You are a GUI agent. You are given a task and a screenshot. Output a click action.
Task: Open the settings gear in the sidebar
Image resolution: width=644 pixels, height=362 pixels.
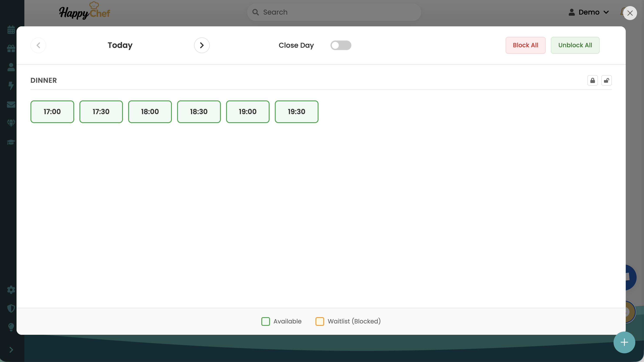click(11, 290)
